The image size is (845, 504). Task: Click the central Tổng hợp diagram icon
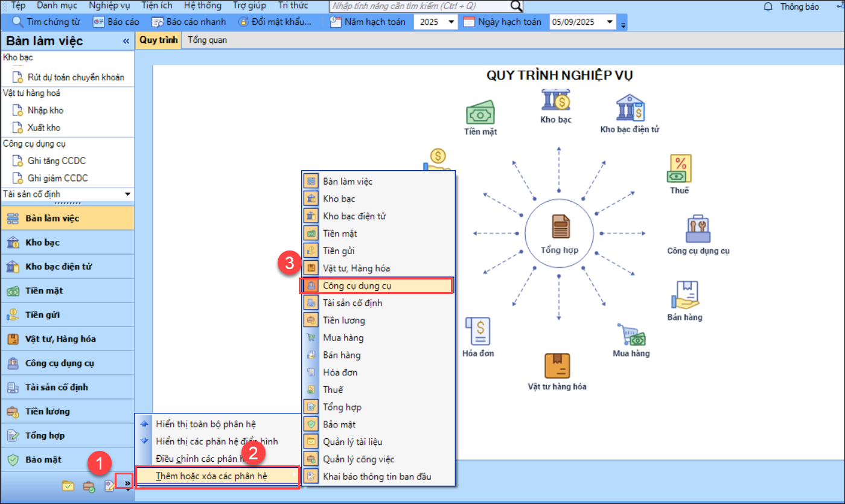point(560,226)
